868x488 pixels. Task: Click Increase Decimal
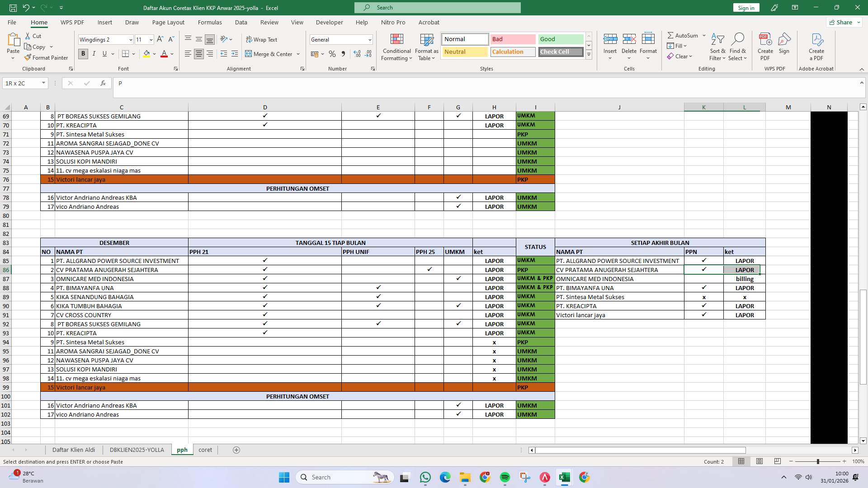click(x=357, y=54)
